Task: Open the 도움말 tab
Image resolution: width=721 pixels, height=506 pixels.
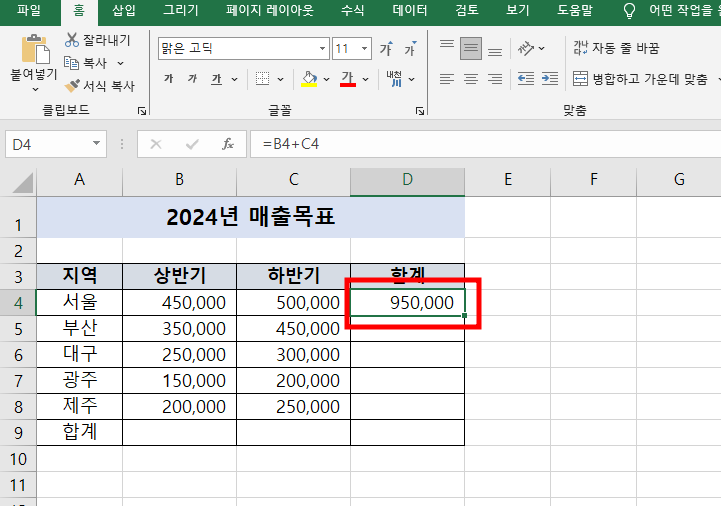Action: click(575, 11)
